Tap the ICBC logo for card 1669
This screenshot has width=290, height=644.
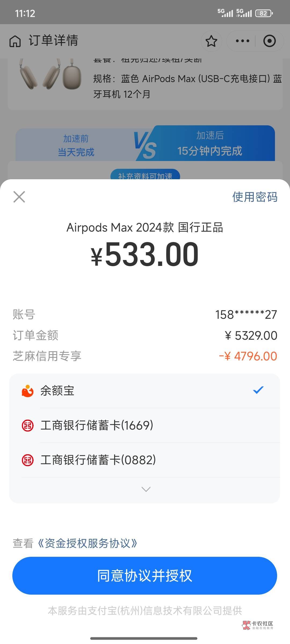click(x=27, y=426)
